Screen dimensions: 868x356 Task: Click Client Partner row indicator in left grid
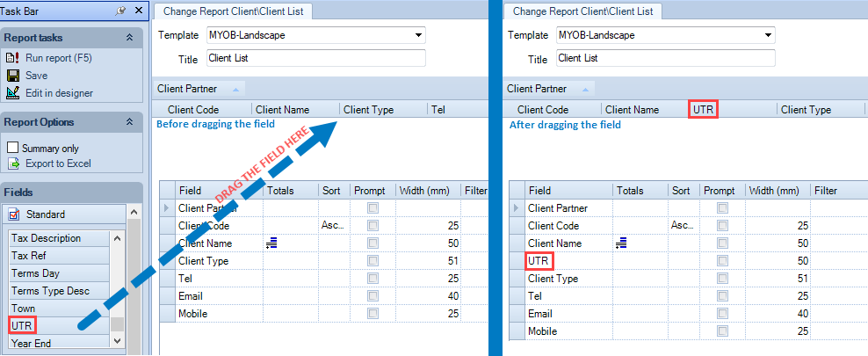167,208
